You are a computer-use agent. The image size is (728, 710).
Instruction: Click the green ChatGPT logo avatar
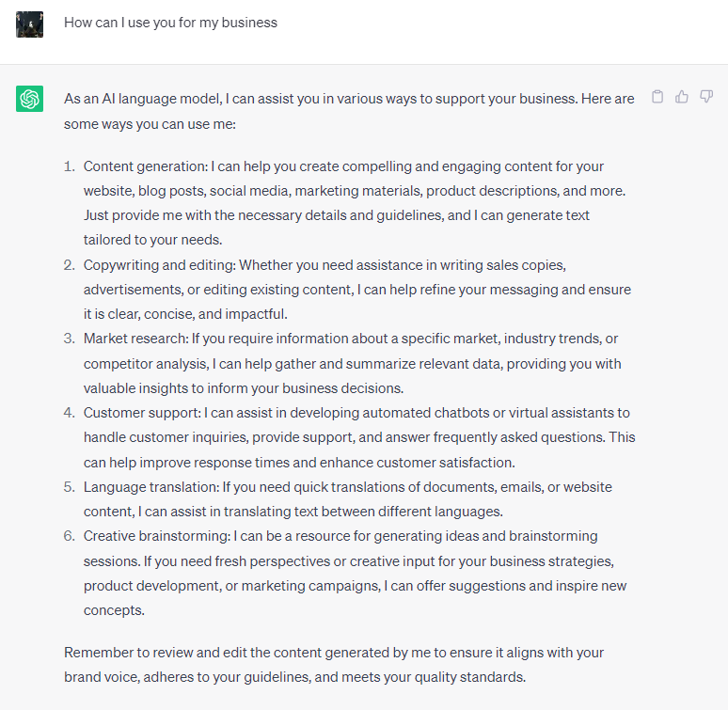30,98
